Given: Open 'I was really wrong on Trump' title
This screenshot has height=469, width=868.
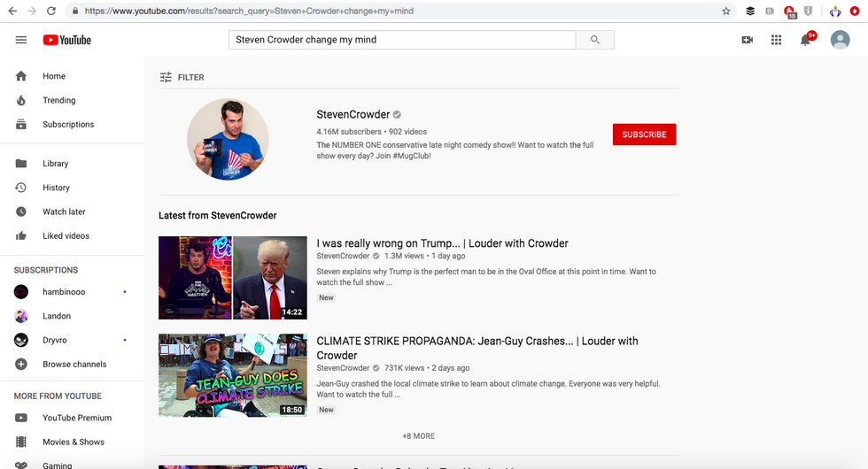Looking at the screenshot, I should (442, 243).
